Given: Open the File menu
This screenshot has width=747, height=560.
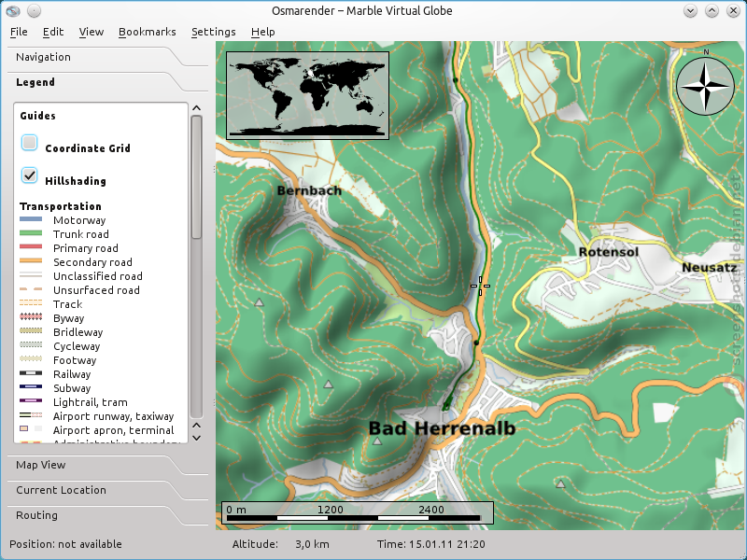Looking at the screenshot, I should (x=19, y=32).
